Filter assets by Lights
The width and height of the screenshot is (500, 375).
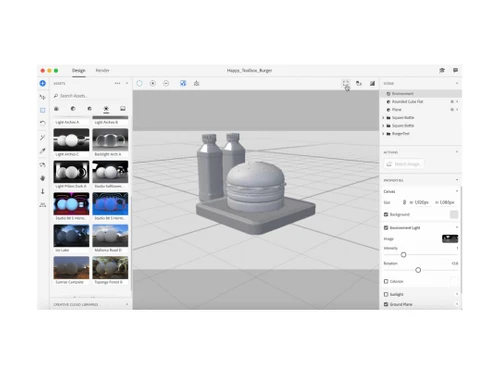coord(106,109)
